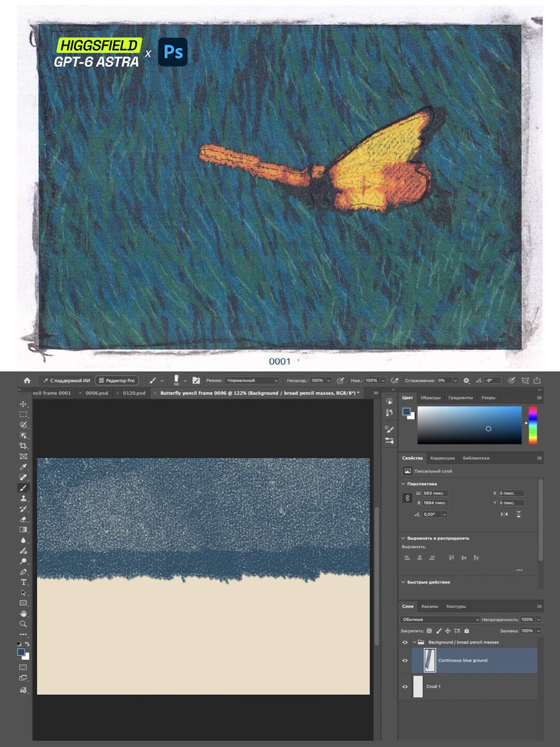Select the Pen tool
Viewport: 560px width, 747px height.
pyautogui.click(x=24, y=571)
